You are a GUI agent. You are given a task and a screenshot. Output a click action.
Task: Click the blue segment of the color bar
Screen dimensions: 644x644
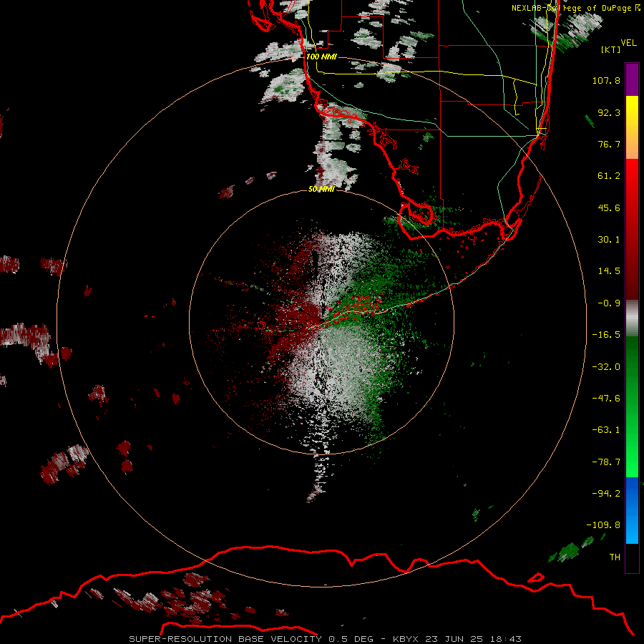pyautogui.click(x=632, y=510)
